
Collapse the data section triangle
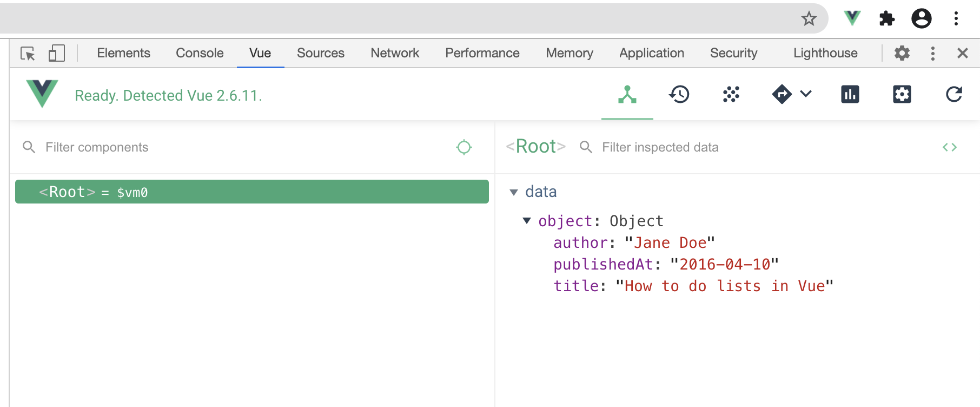point(514,192)
